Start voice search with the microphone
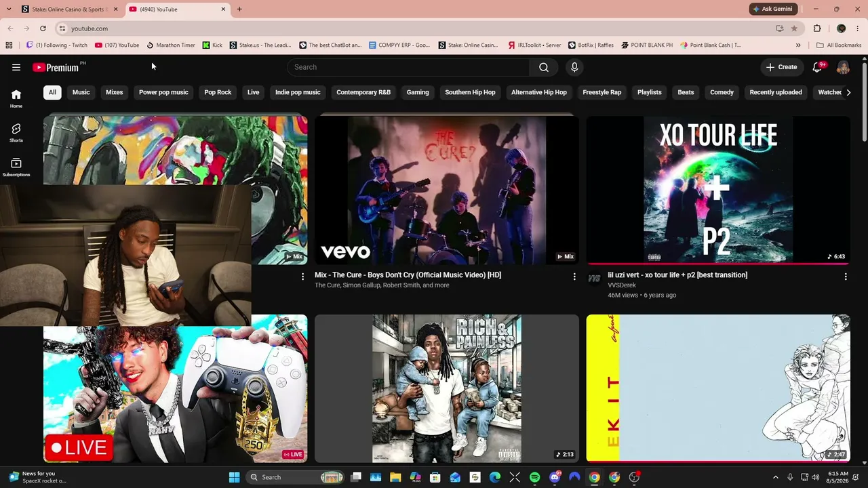Screen dimensions: 868x488 click(x=574, y=67)
